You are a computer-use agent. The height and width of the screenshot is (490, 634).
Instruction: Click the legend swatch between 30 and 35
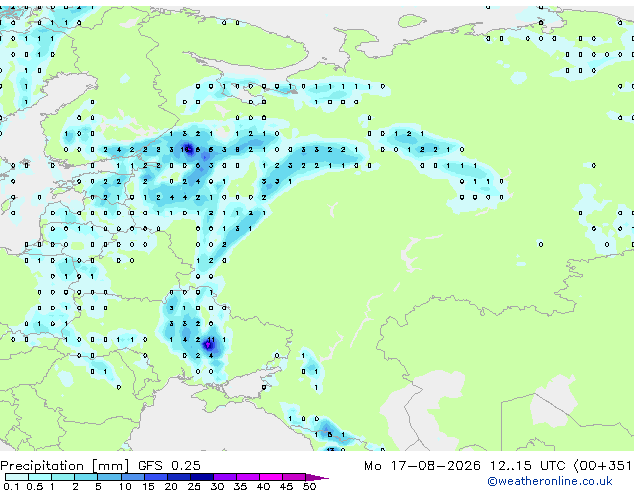[224, 477]
